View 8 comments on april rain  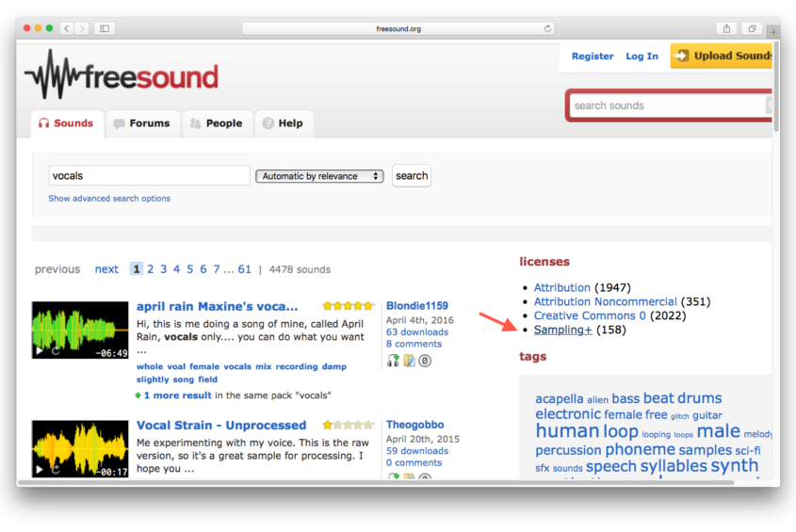tap(414, 345)
